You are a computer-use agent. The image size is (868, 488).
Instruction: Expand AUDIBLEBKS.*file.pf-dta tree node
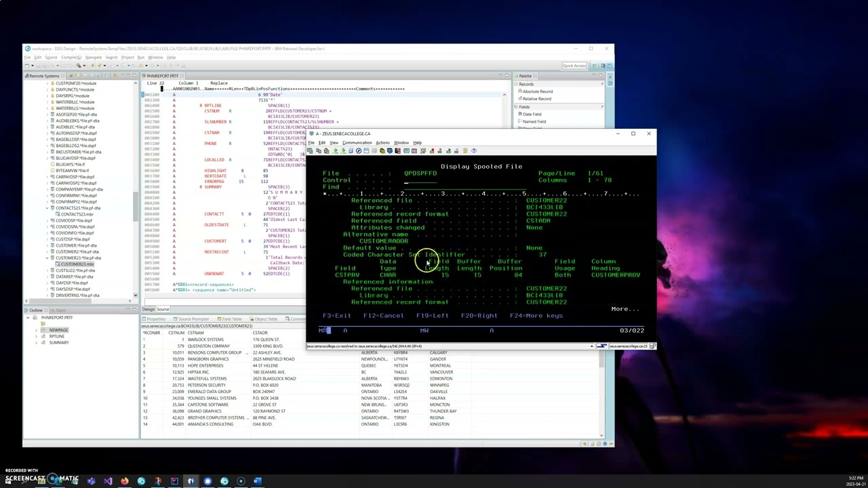coord(47,121)
